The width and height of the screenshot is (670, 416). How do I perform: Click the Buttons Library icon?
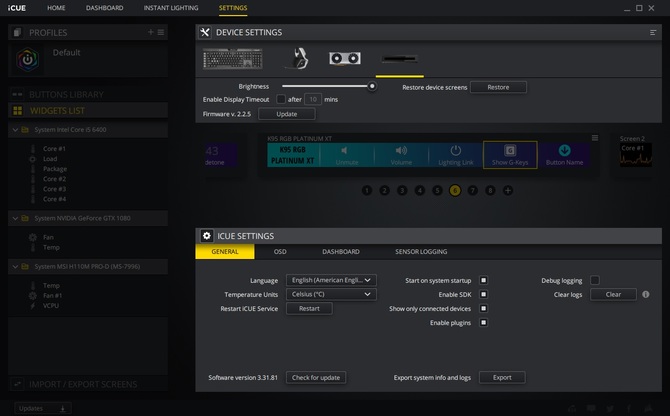(x=18, y=94)
